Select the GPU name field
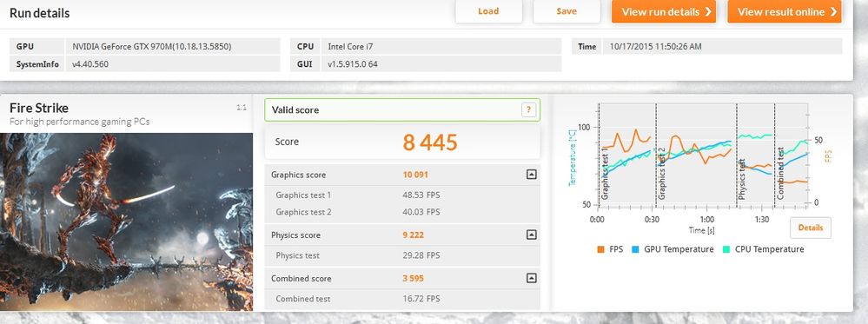The height and width of the screenshot is (324, 868). tap(173, 47)
